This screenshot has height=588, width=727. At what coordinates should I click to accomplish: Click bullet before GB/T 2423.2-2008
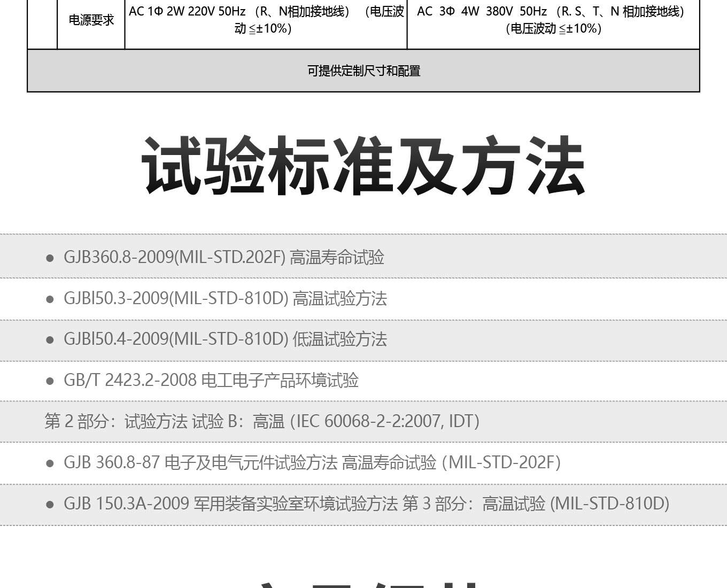[50, 381]
